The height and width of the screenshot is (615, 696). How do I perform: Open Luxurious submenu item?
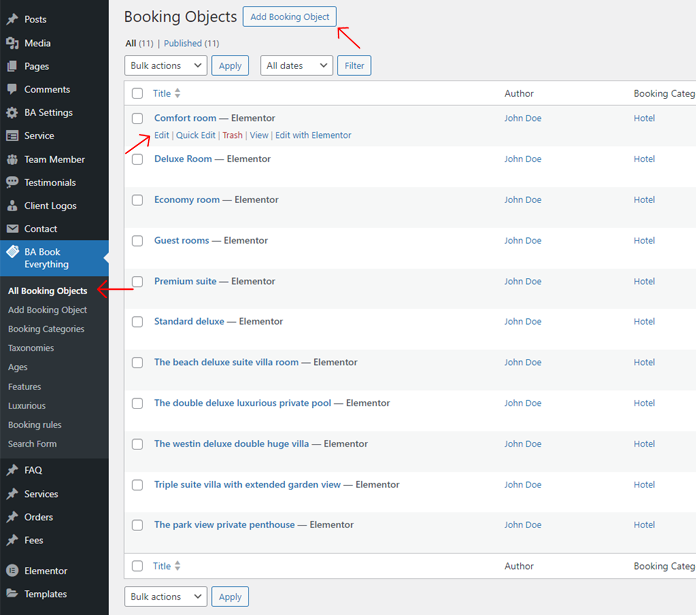pyautogui.click(x=27, y=406)
